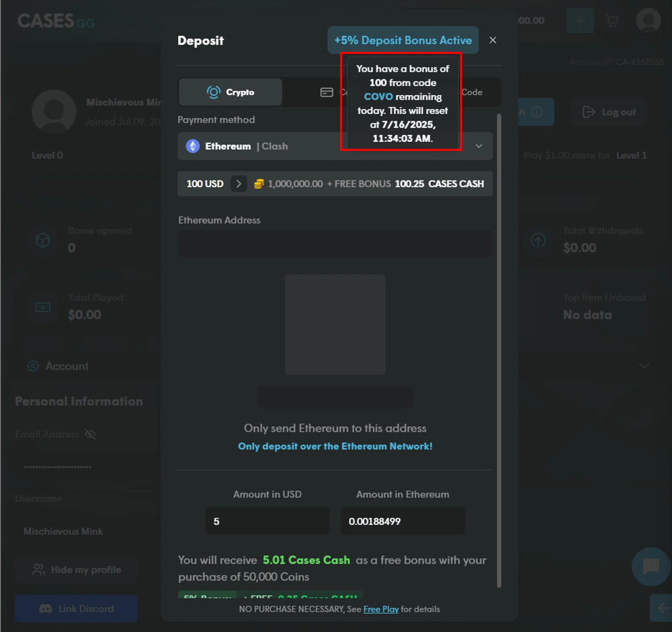The image size is (672, 632).
Task: Click Hide my profile
Action: coord(77,570)
